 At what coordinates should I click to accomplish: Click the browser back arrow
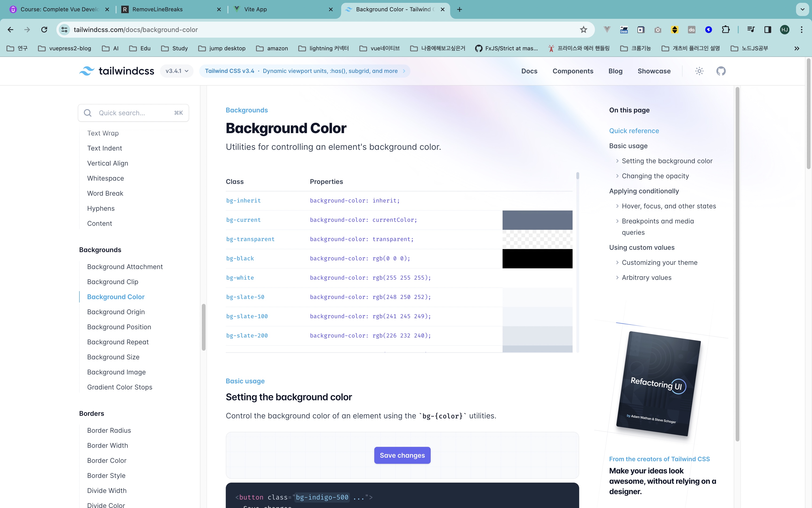tap(10, 30)
